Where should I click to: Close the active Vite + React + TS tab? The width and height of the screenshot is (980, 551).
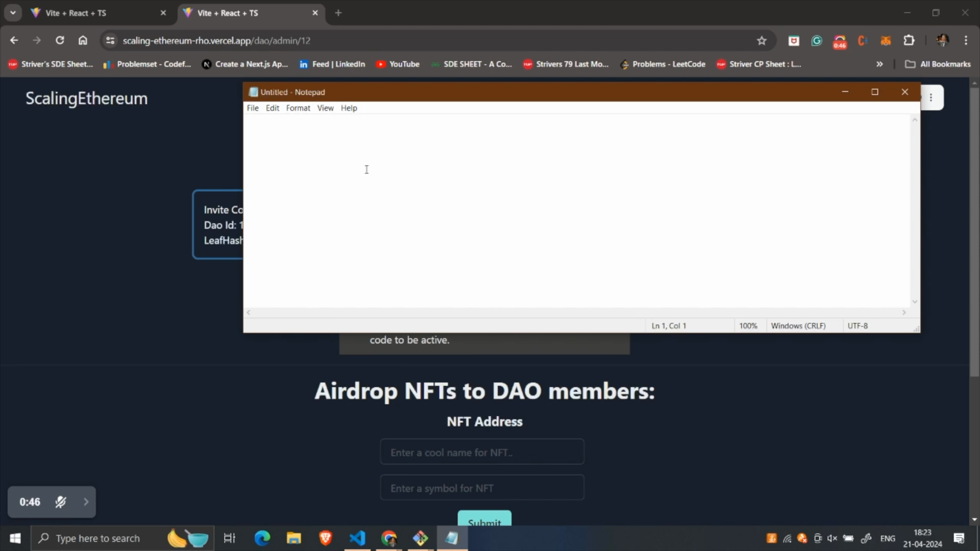click(315, 13)
